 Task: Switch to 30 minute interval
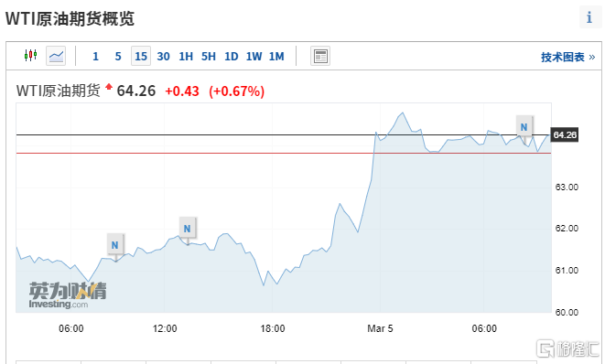163,57
